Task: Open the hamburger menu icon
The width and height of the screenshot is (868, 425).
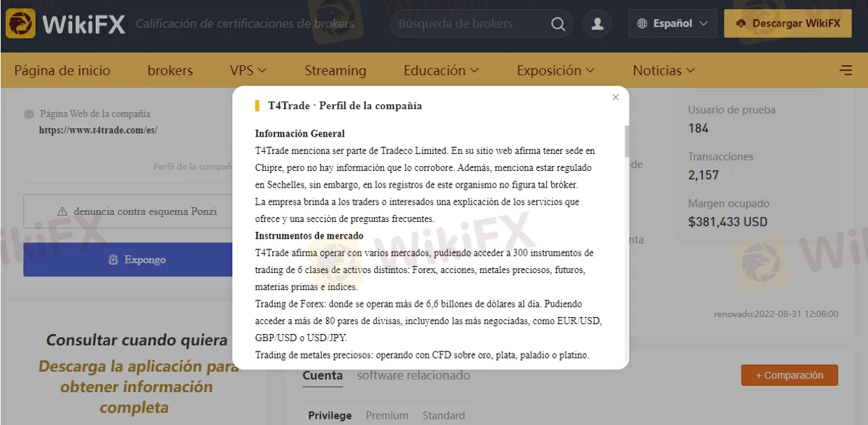Action: (846, 70)
